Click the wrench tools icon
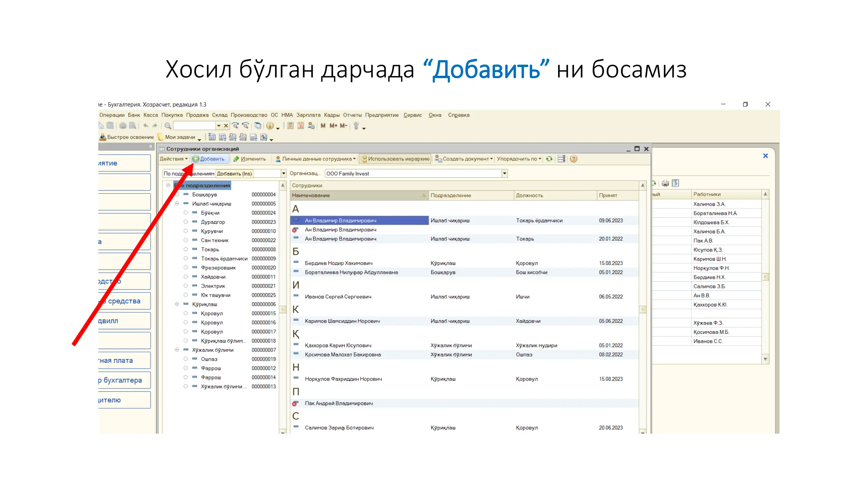This screenshot has height=488, width=868. click(356, 126)
